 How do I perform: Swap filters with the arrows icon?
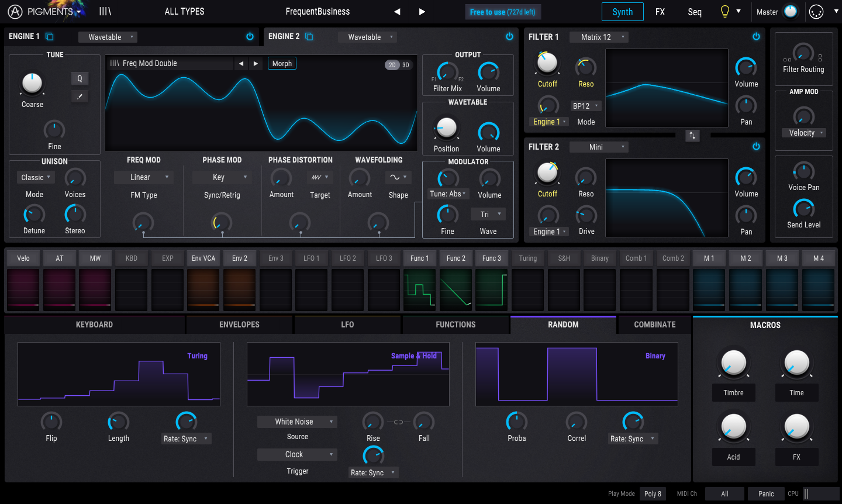coord(692,136)
